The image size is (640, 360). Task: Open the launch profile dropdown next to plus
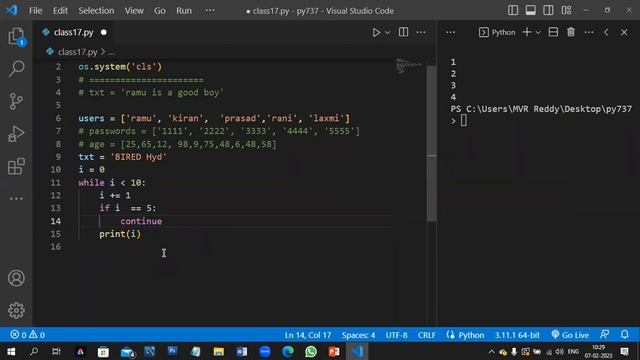click(538, 32)
